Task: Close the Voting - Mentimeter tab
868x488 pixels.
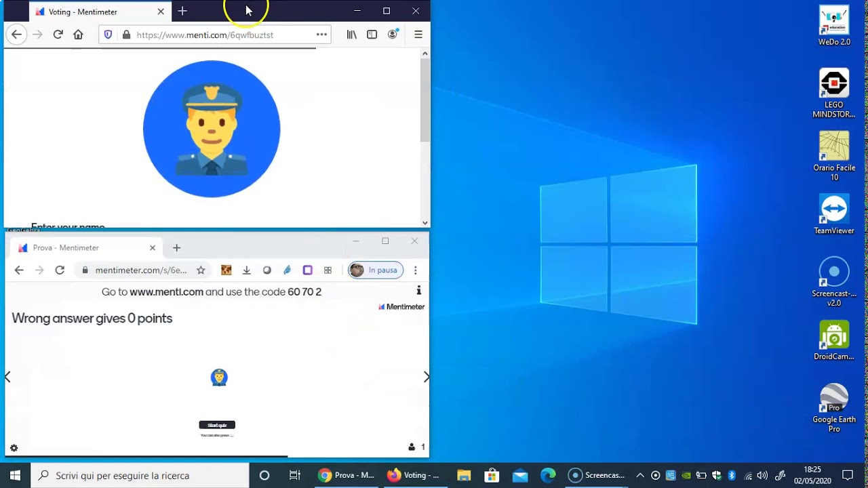Action: (x=161, y=12)
